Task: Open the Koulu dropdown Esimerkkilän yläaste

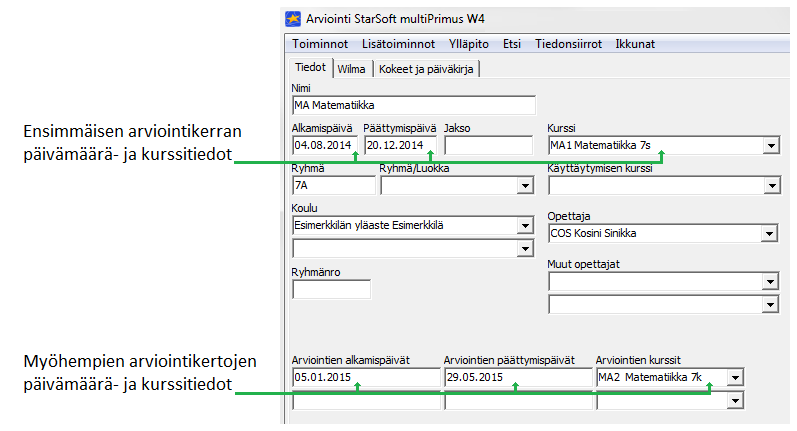Action: (525, 226)
